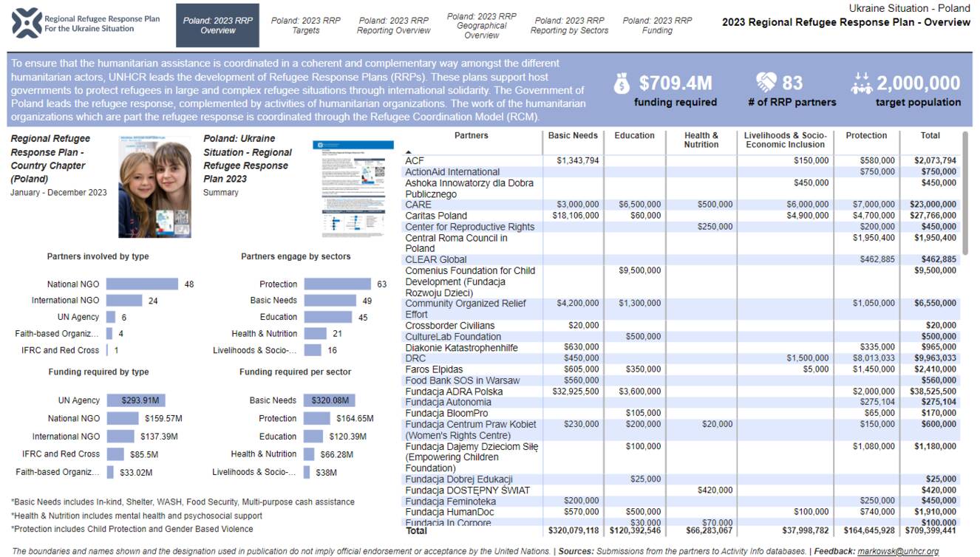Switch to Poland: 2023 RRP Targets tab

(x=306, y=25)
